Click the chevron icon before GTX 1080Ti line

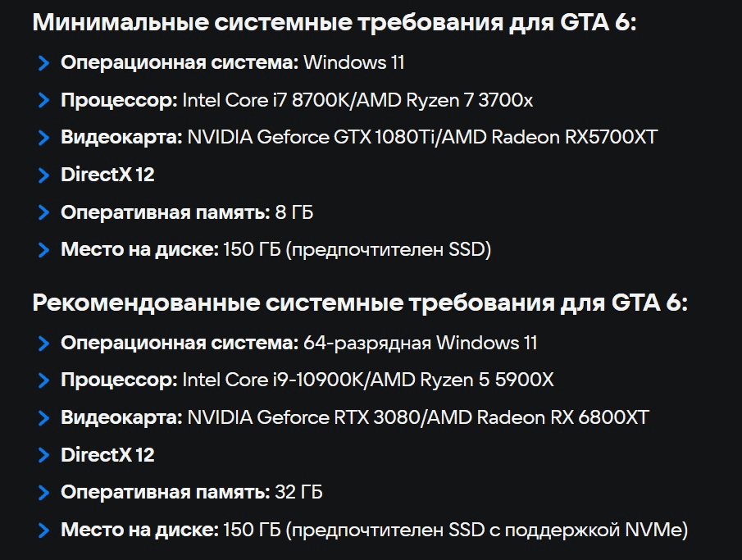click(43, 137)
